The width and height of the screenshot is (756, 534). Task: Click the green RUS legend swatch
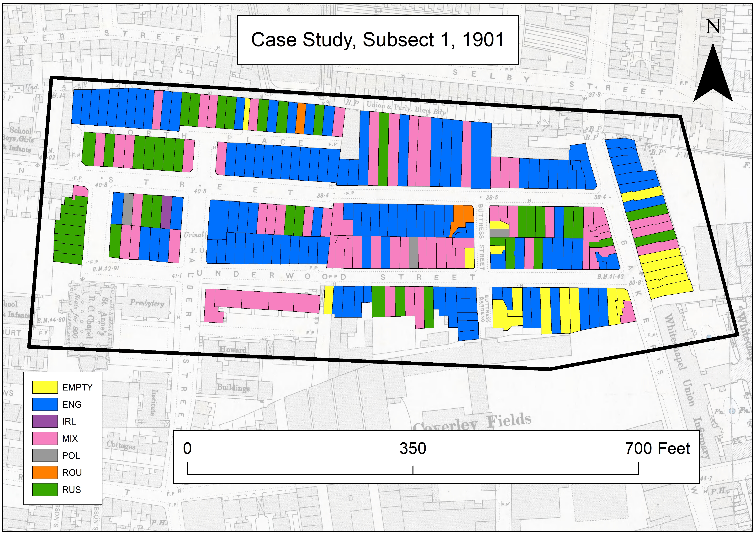click(x=45, y=490)
